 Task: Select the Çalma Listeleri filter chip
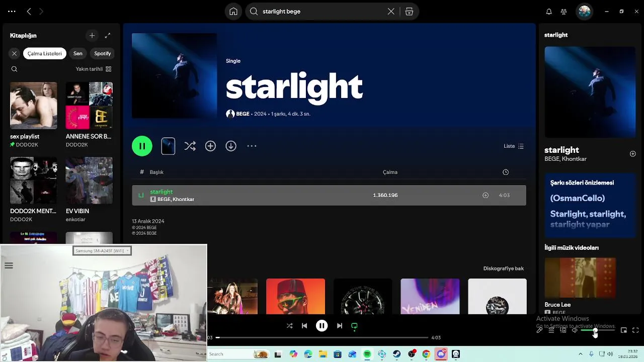pyautogui.click(x=44, y=53)
